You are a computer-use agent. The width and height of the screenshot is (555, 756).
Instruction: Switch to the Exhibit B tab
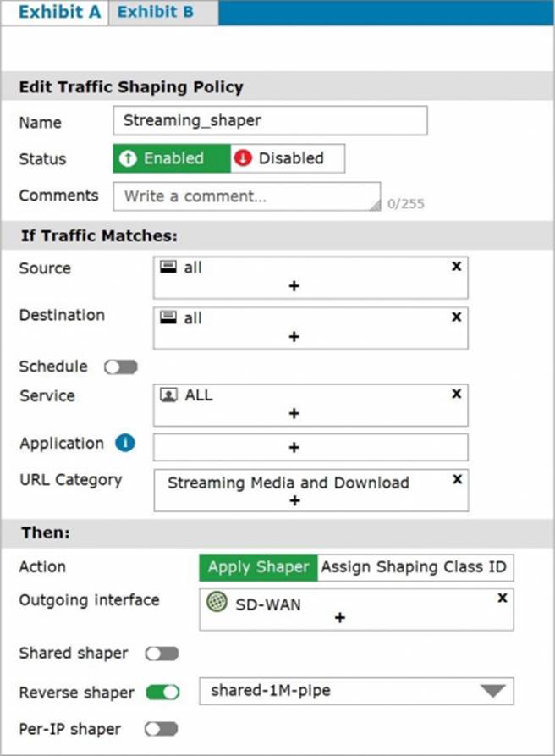(x=155, y=13)
